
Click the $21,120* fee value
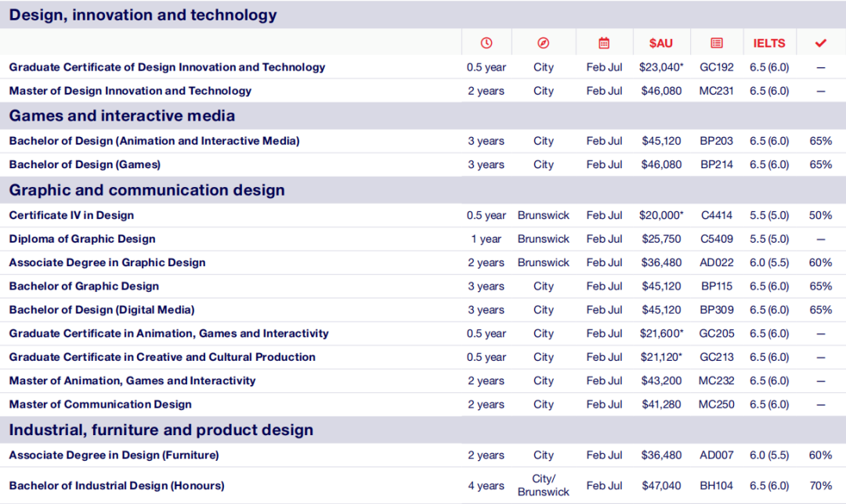pyautogui.click(x=661, y=358)
